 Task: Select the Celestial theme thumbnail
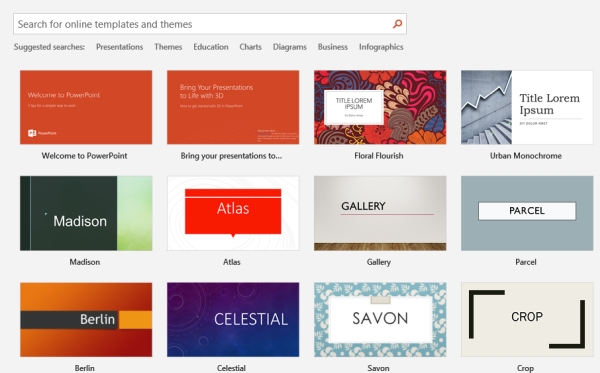coord(233,320)
